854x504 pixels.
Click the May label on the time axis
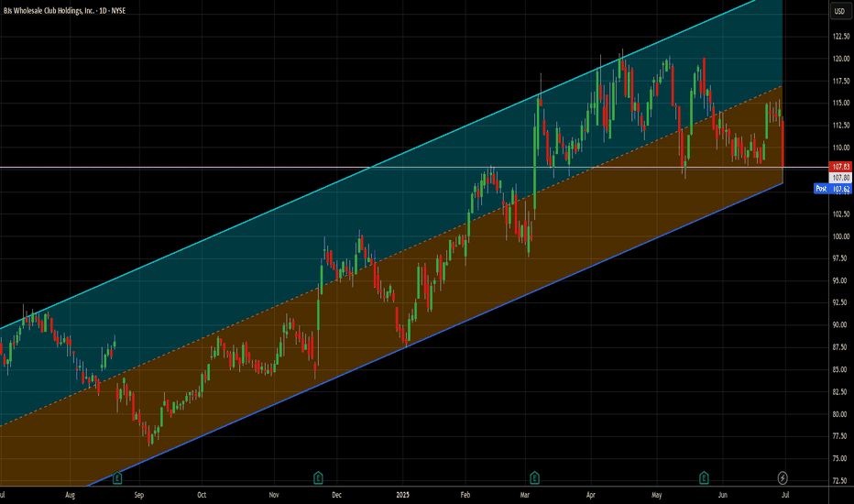click(x=656, y=495)
